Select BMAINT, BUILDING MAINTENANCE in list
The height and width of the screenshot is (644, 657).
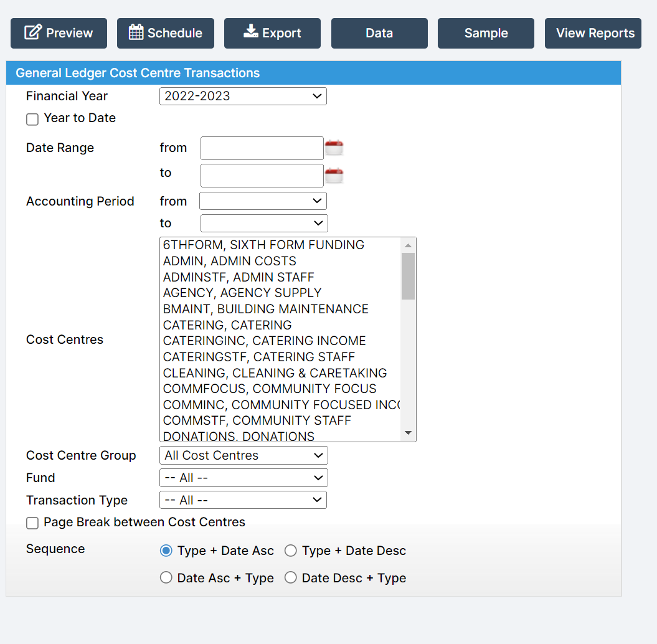pyautogui.click(x=266, y=309)
